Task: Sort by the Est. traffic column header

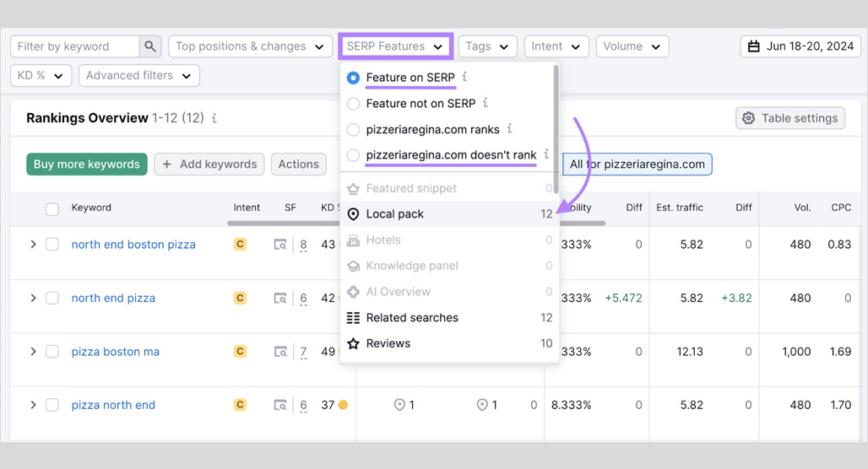Action: pyautogui.click(x=680, y=208)
